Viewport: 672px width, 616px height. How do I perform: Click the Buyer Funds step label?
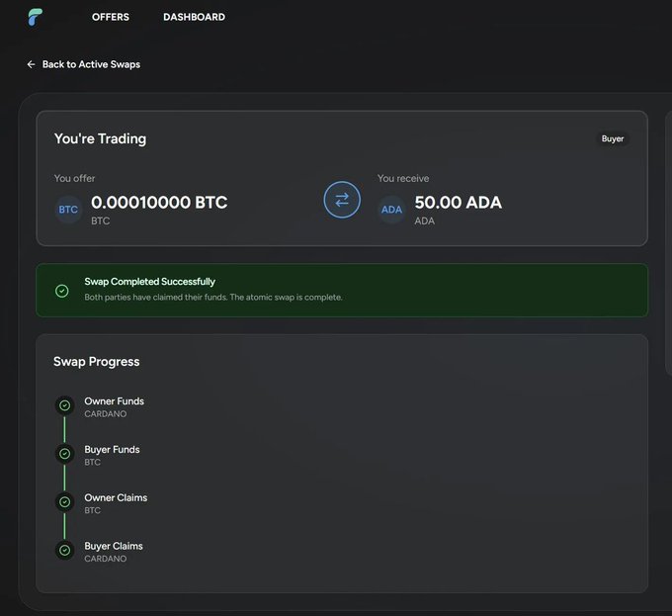point(112,449)
